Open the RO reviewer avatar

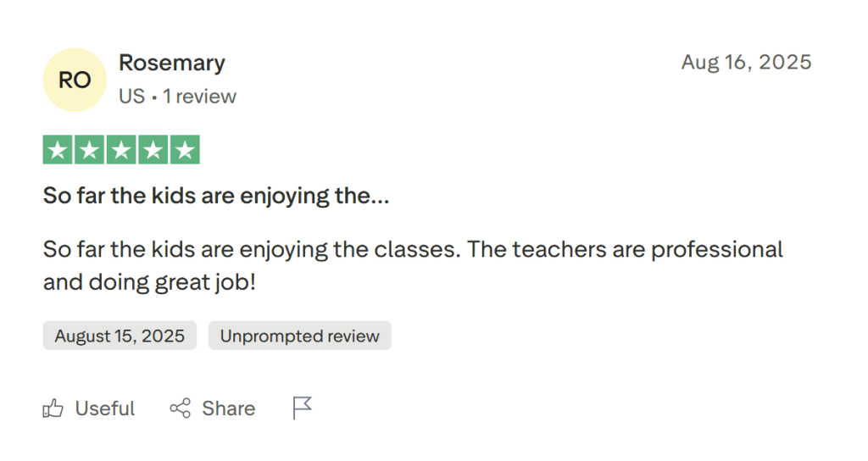(75, 80)
